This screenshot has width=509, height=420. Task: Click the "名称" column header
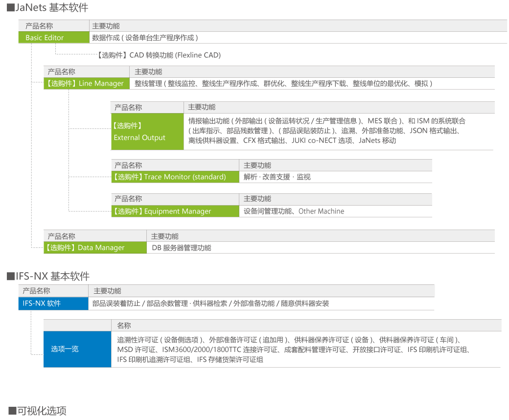click(124, 326)
